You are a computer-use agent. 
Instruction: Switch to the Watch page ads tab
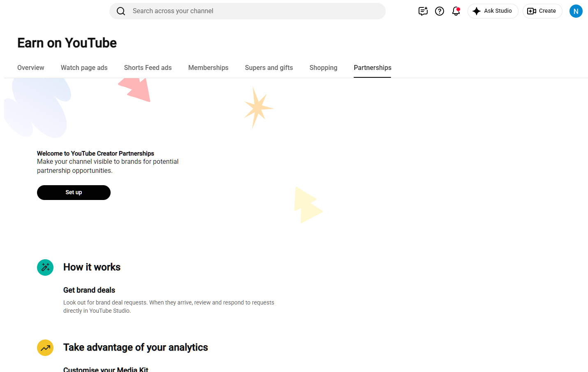point(84,68)
